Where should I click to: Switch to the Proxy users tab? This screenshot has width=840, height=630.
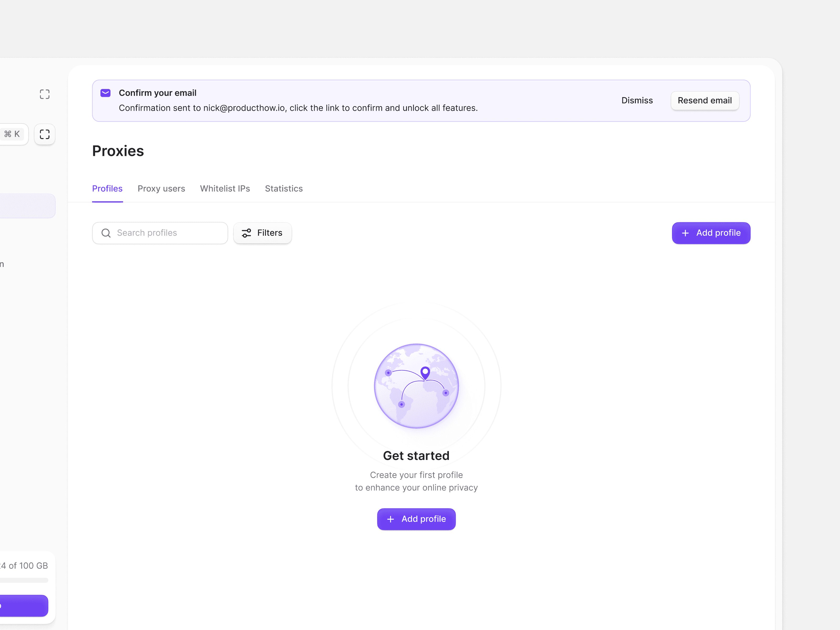point(161,188)
